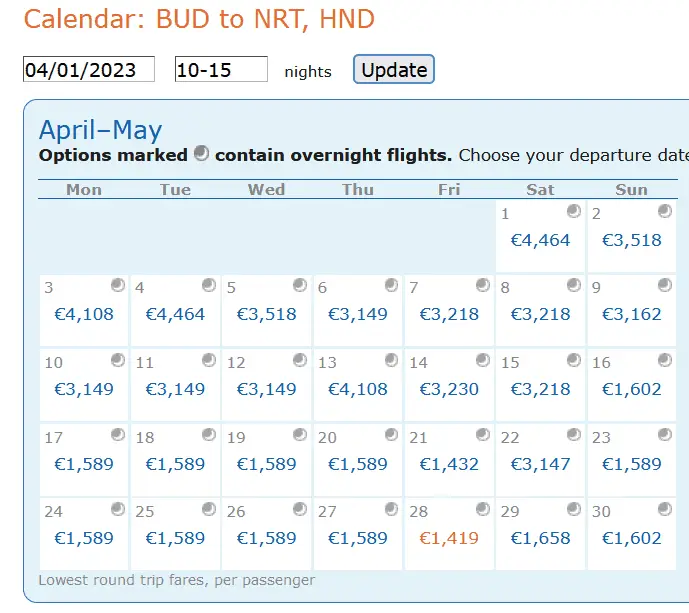Screen dimensions: 689x613
Task: Click the Update button
Action: [x=394, y=70]
